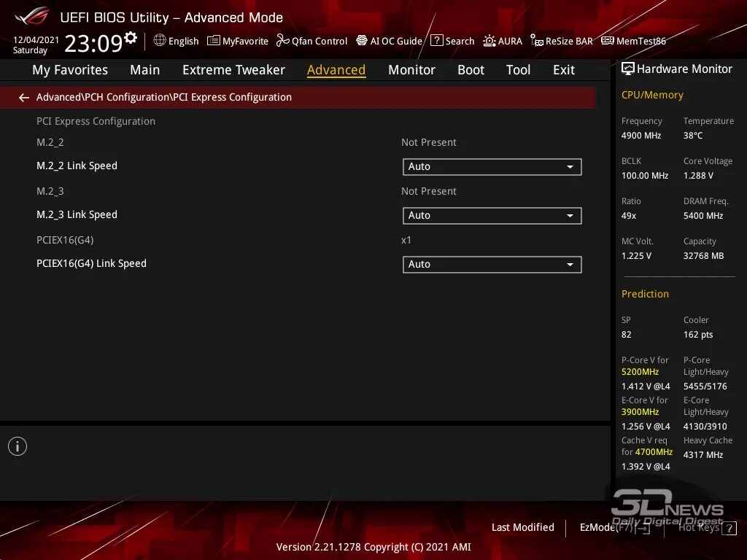Click Last Modified at the bottom

(x=522, y=527)
